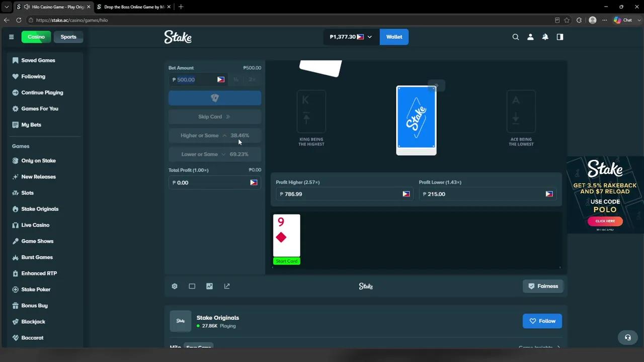Open the search magnifier icon in header

tap(515, 37)
